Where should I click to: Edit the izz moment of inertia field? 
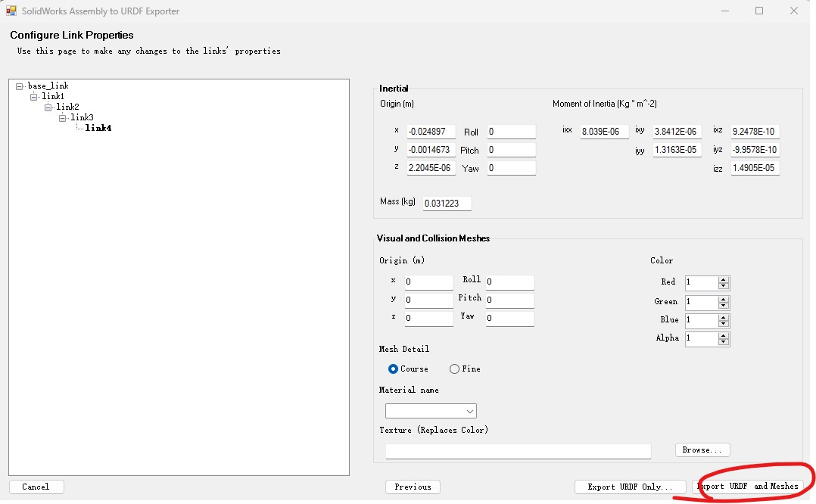[x=755, y=168]
